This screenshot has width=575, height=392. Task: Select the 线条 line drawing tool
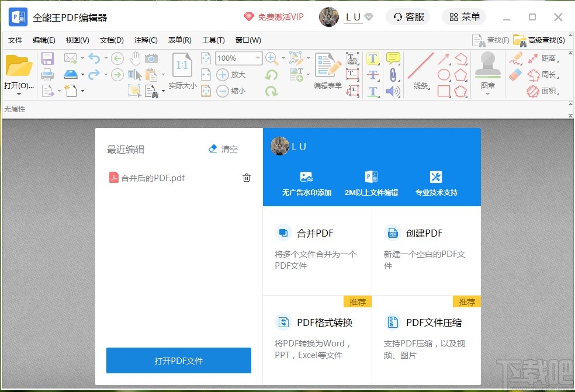pos(421,71)
